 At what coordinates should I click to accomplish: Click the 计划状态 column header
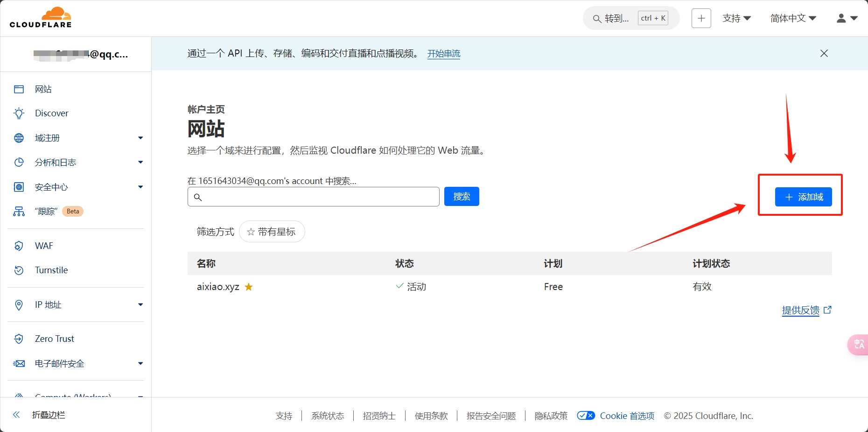[711, 263]
